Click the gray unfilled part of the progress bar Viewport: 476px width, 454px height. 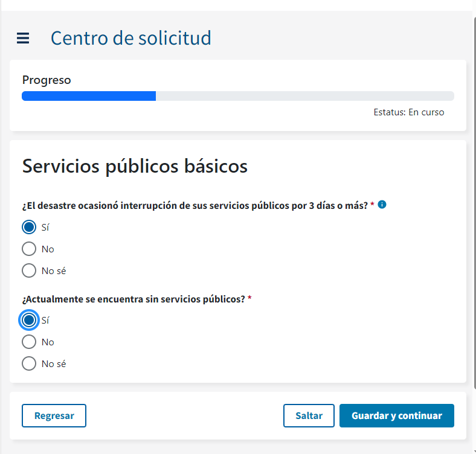click(304, 96)
